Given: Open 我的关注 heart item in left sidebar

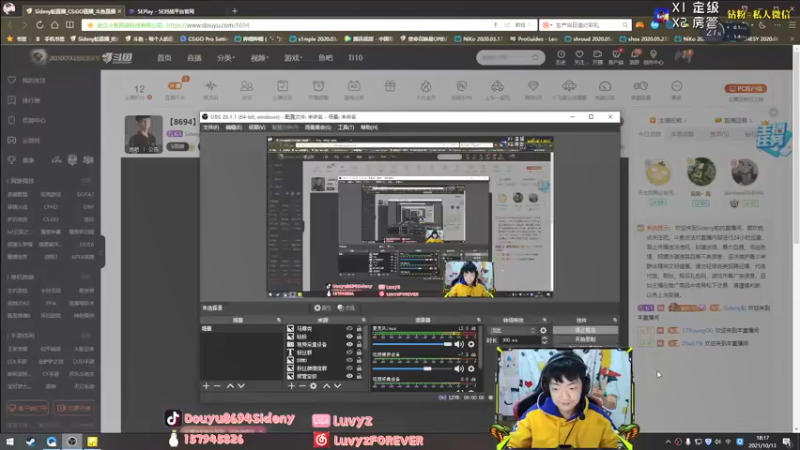Looking at the screenshot, I should pos(28,80).
